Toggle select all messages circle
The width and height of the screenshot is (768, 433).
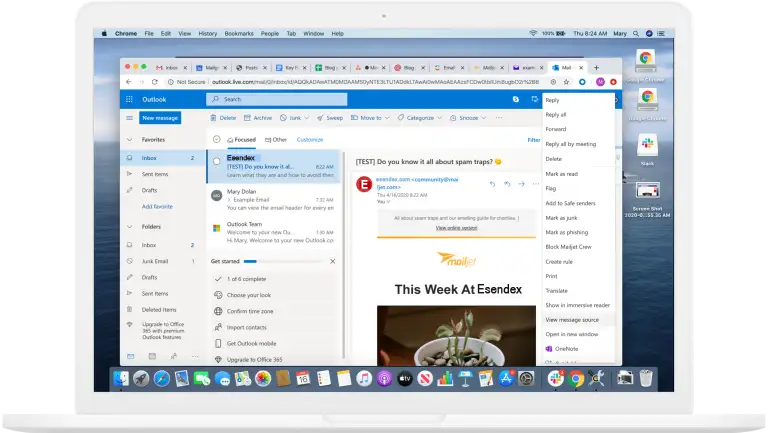[x=216, y=140]
